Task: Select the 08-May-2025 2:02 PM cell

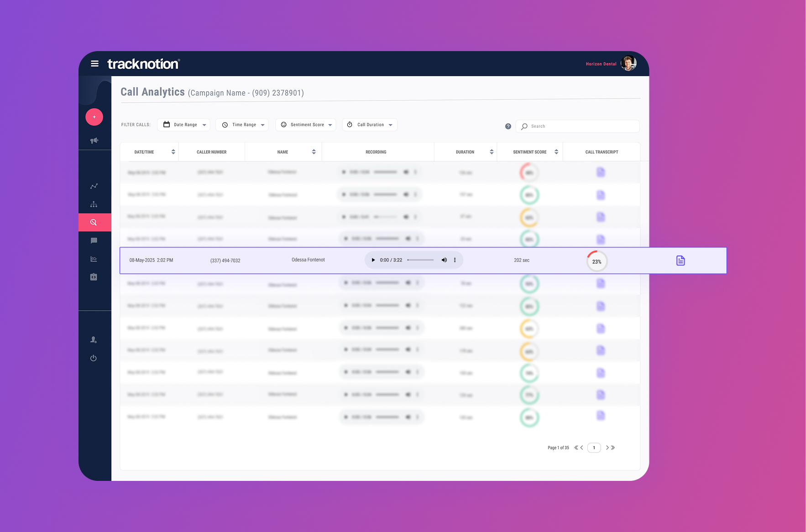Action: tap(151, 260)
